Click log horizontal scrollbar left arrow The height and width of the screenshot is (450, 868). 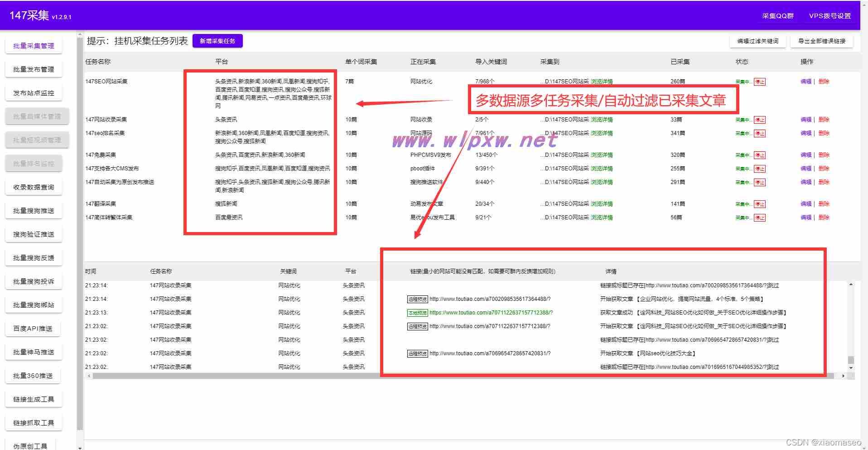(x=89, y=376)
